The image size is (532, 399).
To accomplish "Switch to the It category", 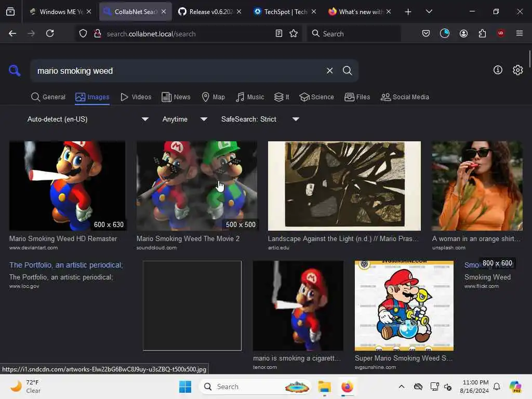I will point(282,97).
